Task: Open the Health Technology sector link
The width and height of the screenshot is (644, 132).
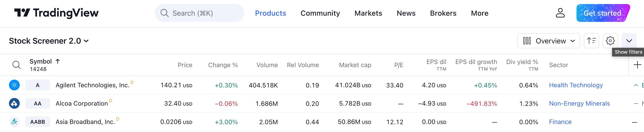Action: (576, 85)
